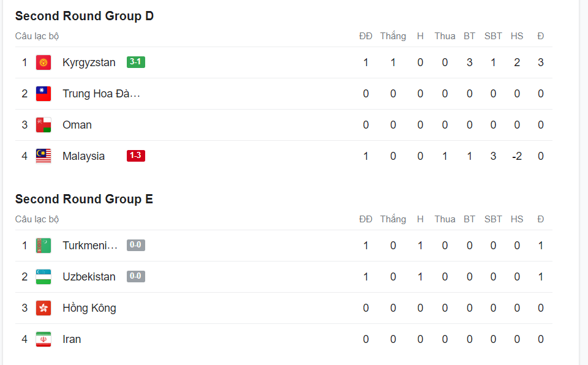Open the Malaysia team name link

(x=84, y=156)
